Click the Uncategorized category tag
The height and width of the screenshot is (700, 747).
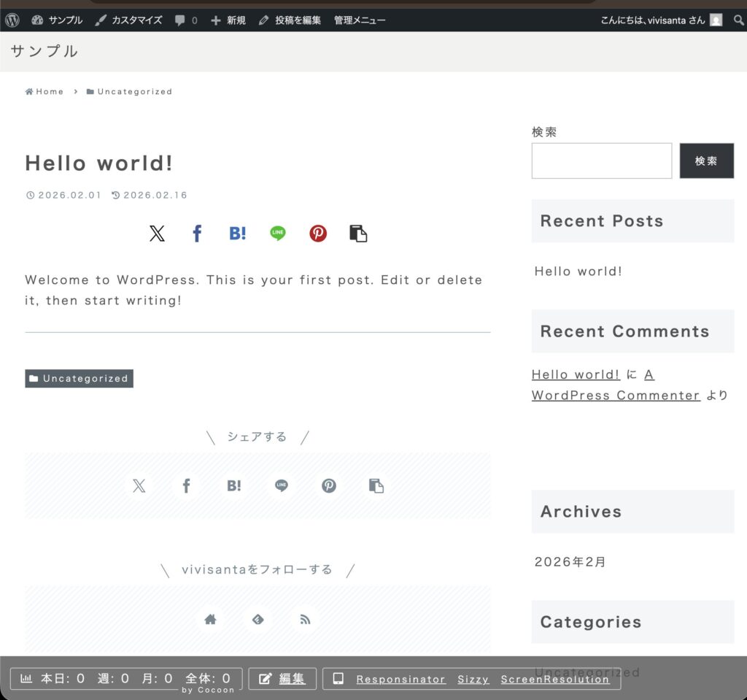coord(80,379)
